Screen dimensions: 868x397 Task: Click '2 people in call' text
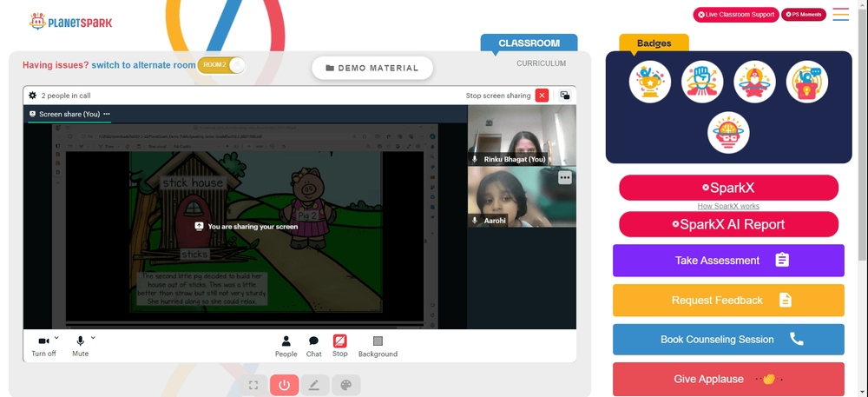pos(66,96)
